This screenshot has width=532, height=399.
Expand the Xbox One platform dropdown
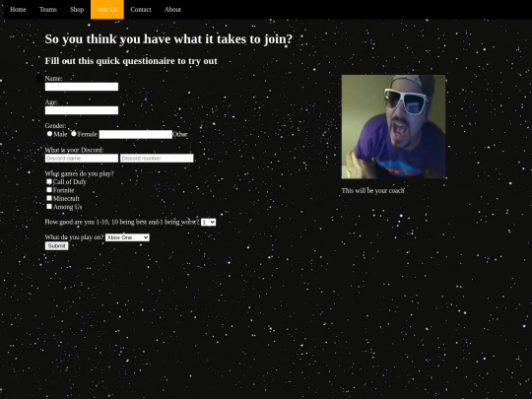point(127,237)
